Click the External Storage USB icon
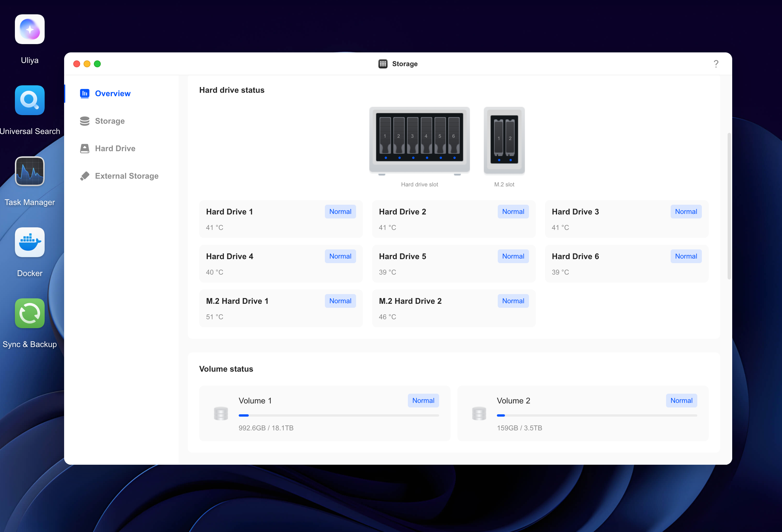 click(x=84, y=176)
